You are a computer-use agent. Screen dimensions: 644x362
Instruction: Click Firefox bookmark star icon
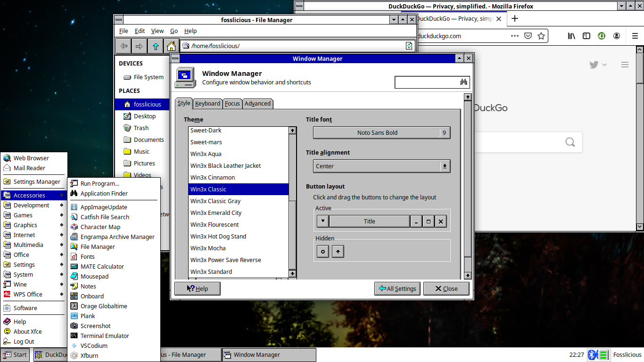[x=541, y=36]
